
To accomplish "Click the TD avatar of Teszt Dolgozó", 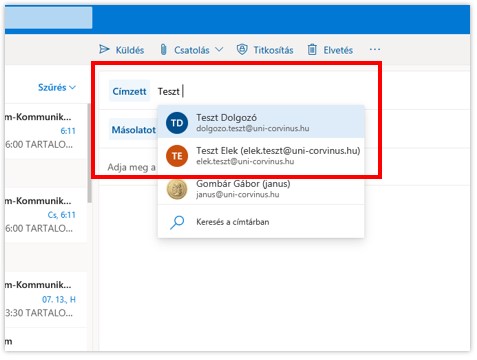I will (177, 123).
